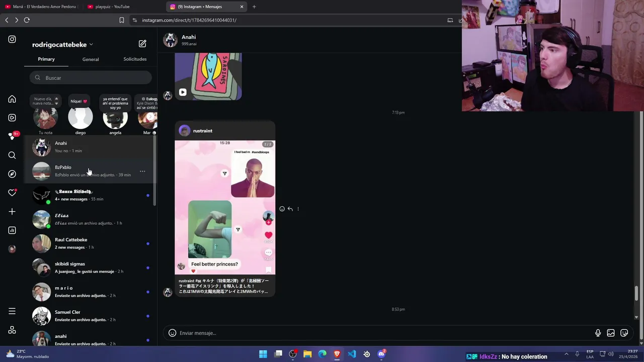This screenshot has width=644, height=362.
Task: Click the Create plus icon
Action: (x=12, y=212)
